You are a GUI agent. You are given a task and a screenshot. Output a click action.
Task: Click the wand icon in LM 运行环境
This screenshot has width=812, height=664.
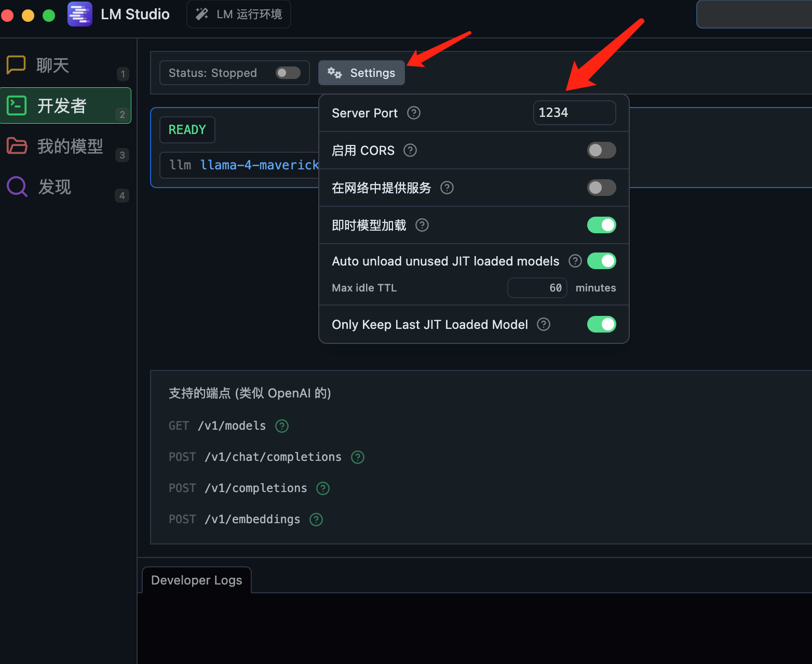tap(202, 14)
